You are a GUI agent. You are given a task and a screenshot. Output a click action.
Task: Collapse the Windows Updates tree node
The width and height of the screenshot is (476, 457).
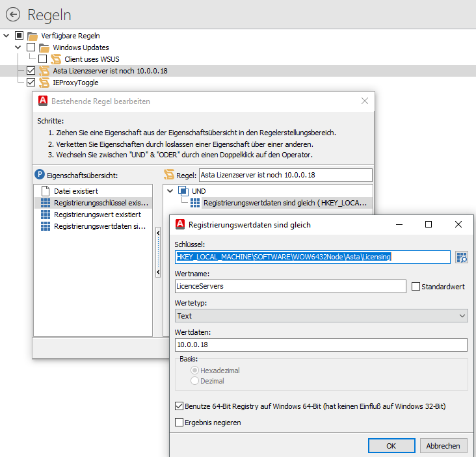pyautogui.click(x=18, y=47)
